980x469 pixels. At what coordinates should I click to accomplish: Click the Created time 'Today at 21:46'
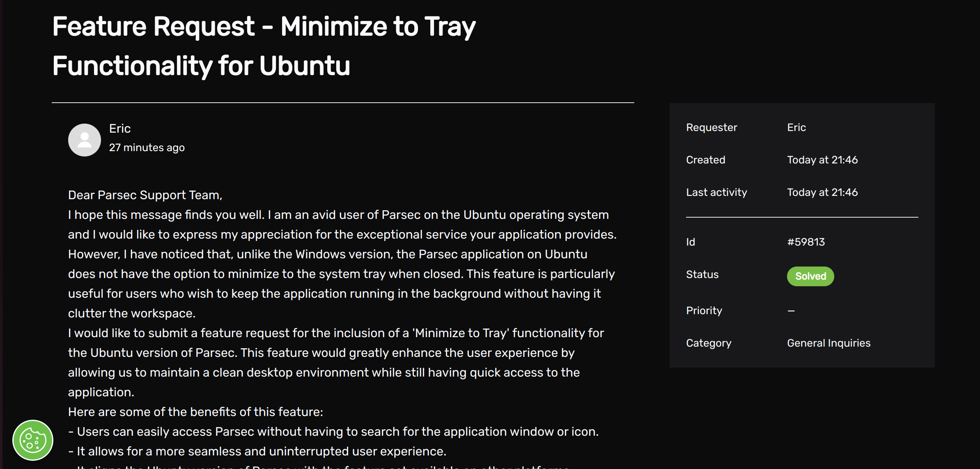(822, 160)
